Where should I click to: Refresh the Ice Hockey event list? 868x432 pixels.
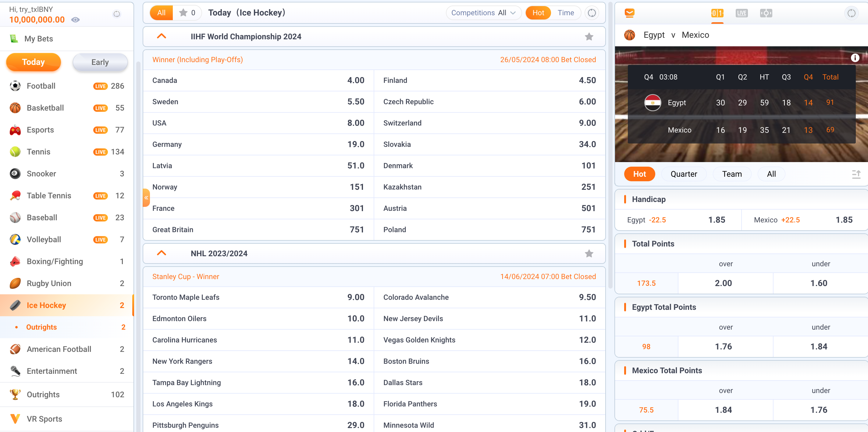click(592, 13)
